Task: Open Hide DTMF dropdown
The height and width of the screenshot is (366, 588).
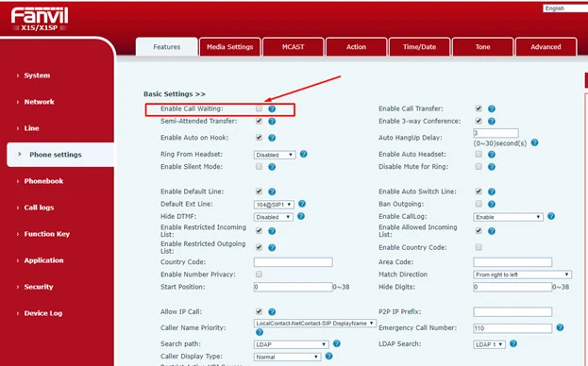Action: point(274,217)
